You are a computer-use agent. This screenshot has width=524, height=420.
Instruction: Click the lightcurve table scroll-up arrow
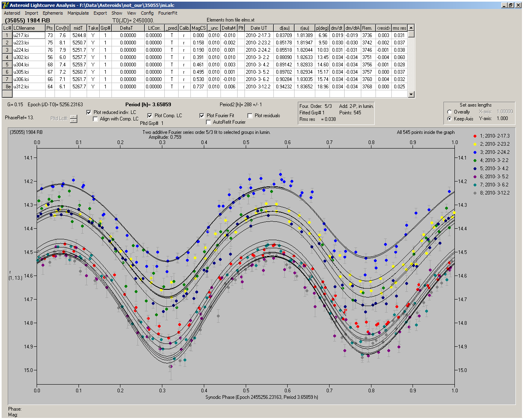pos(411,28)
